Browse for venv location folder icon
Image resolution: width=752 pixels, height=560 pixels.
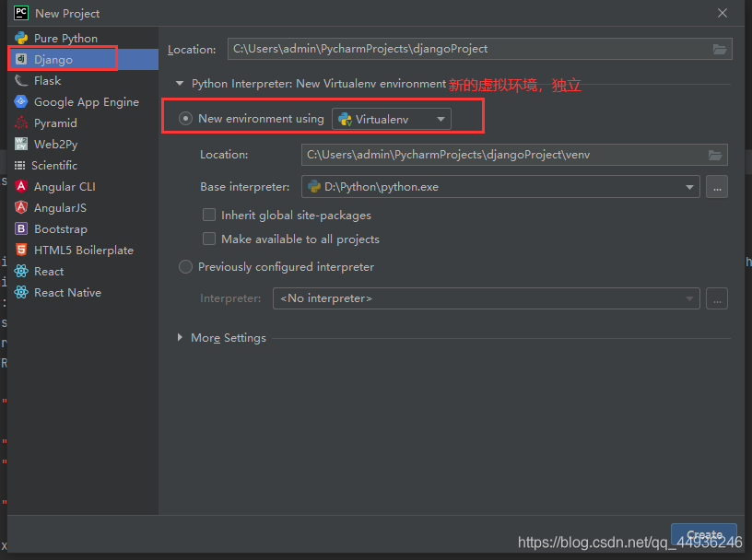tap(715, 155)
